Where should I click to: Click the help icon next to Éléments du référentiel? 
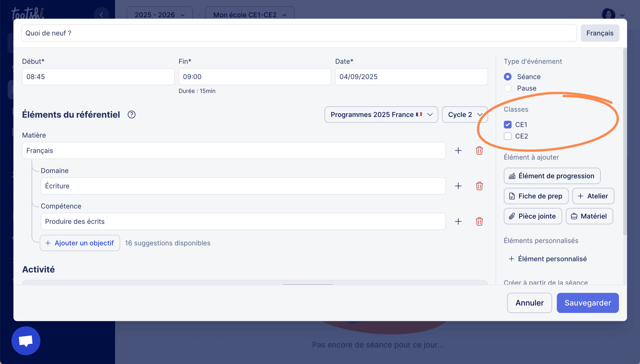[x=131, y=114]
